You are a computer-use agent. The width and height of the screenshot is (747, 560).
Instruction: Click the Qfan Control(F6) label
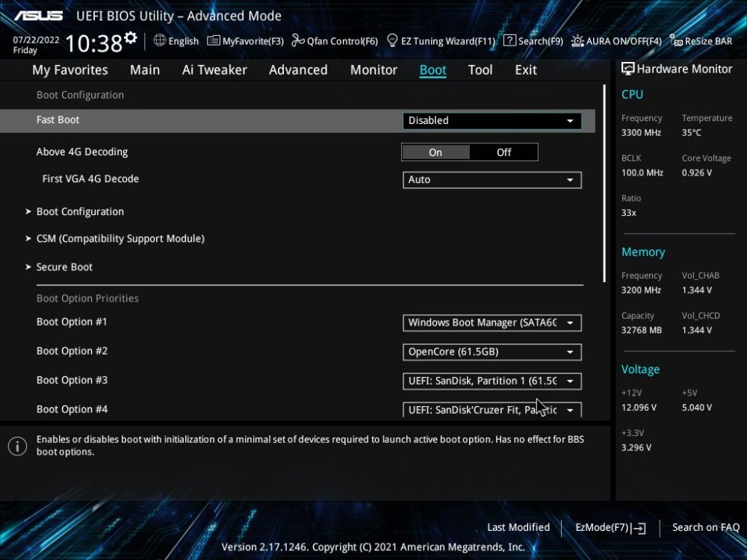[x=343, y=41]
